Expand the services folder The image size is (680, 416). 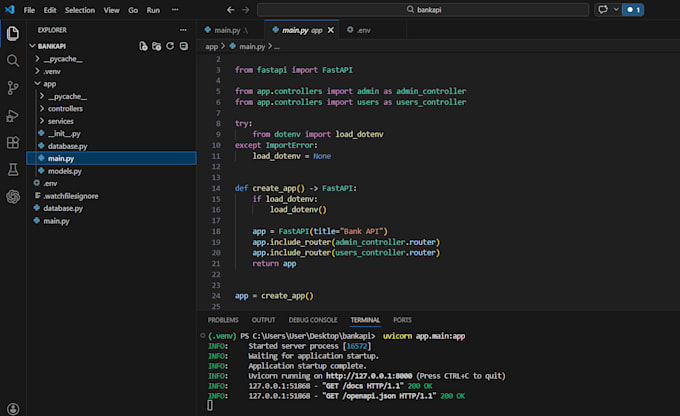coord(42,121)
